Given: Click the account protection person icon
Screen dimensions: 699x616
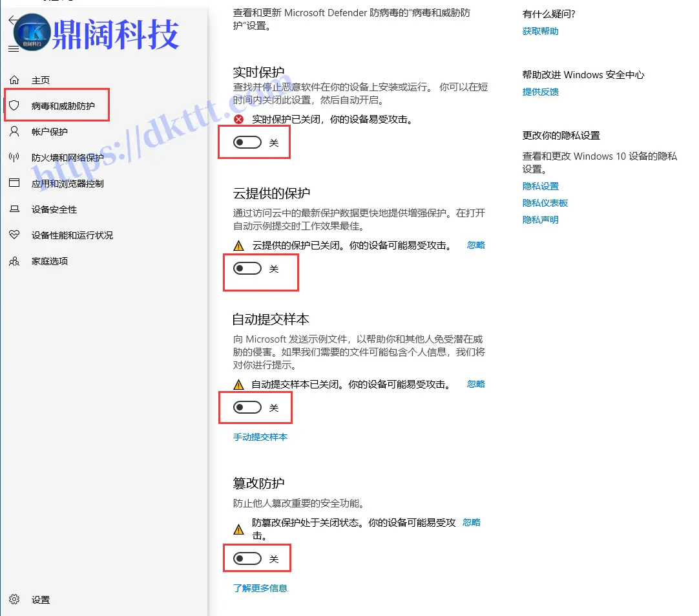Looking at the screenshot, I should pos(14,132).
